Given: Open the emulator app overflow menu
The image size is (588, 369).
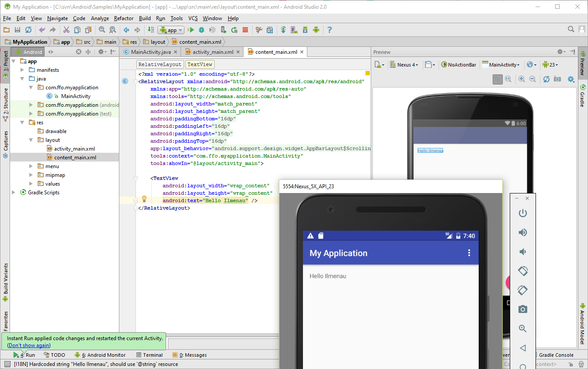Looking at the screenshot, I should point(469,253).
